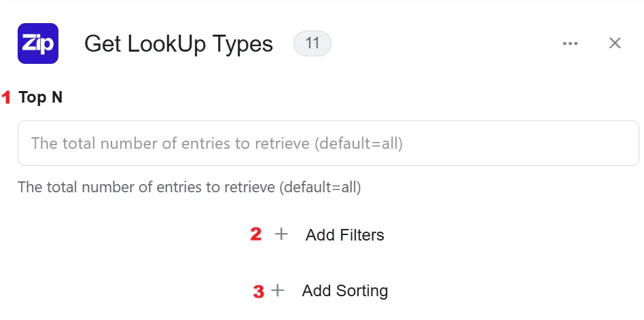Dismiss the step panel with the X
The width and height of the screenshot is (644, 320).
(x=615, y=43)
